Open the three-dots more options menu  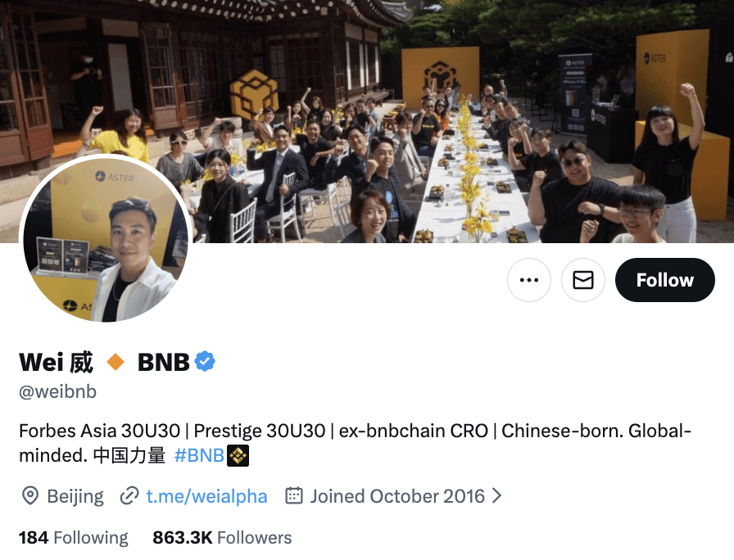529,280
